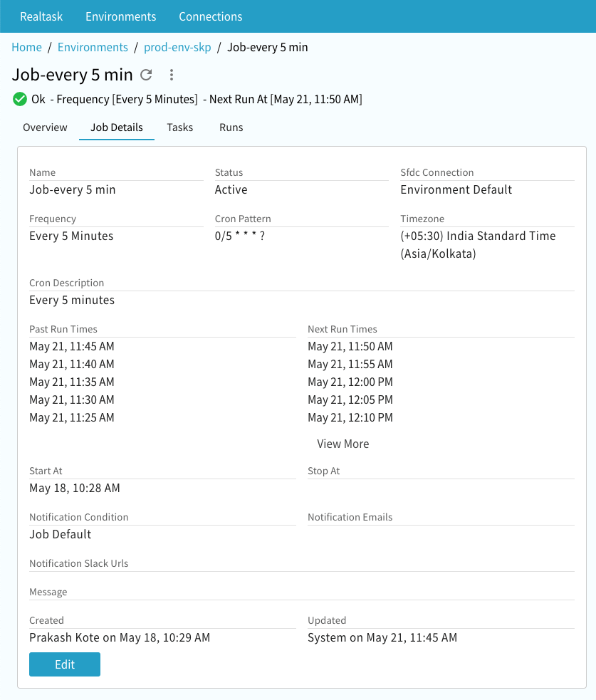The width and height of the screenshot is (596, 700).
Task: Click the green Ok status checkmark icon
Action: [20, 99]
